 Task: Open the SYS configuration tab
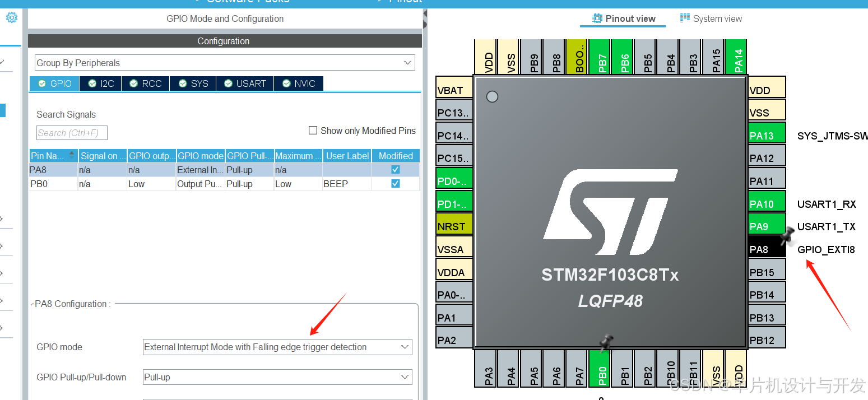(193, 83)
